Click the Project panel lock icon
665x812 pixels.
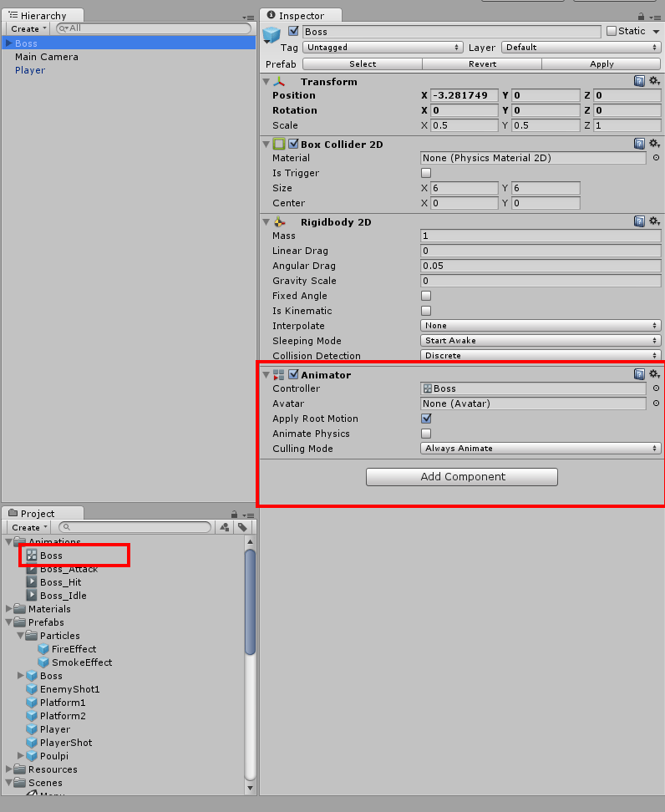pyautogui.click(x=234, y=515)
